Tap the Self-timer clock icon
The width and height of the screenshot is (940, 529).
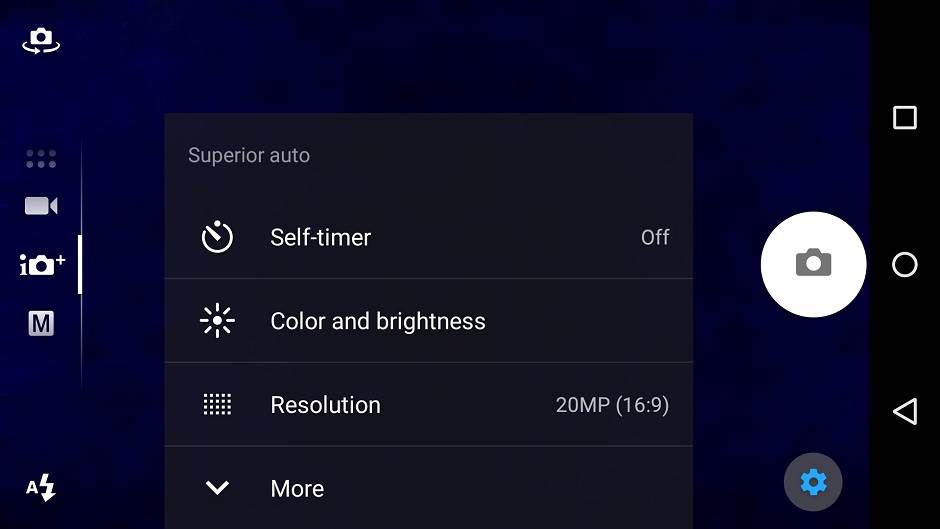pos(217,237)
